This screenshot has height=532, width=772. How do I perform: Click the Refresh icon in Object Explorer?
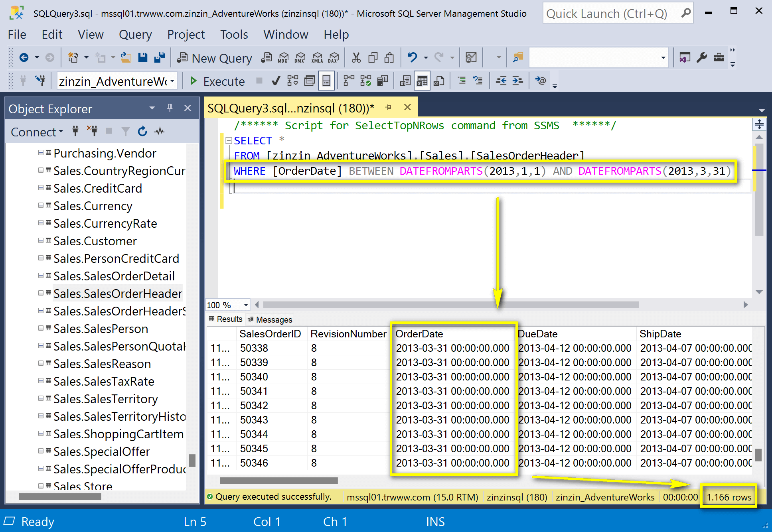pos(142,131)
